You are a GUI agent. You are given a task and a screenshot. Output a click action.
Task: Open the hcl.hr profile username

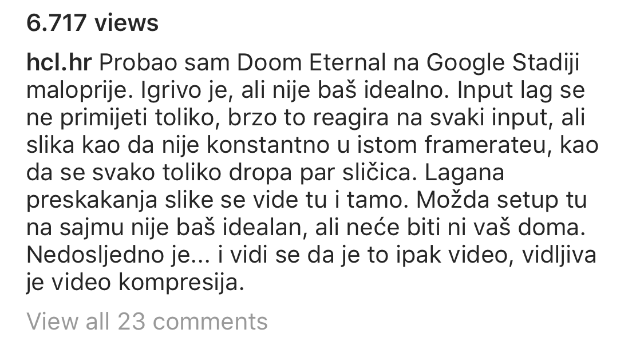click(x=59, y=63)
